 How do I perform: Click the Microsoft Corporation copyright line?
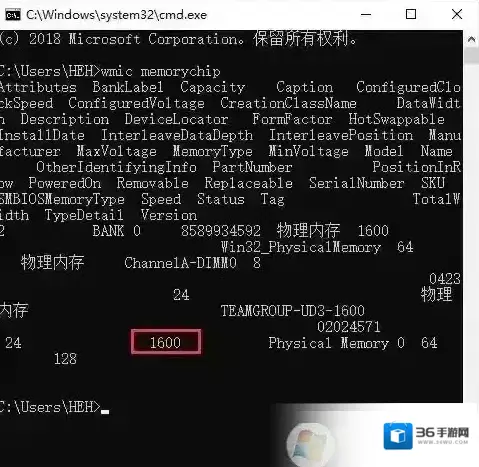[x=178, y=39]
